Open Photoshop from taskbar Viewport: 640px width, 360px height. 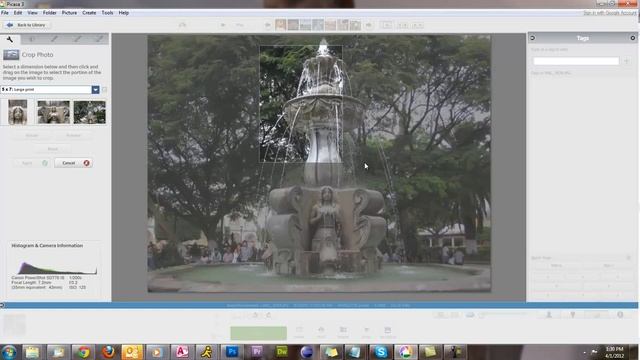(x=232, y=352)
